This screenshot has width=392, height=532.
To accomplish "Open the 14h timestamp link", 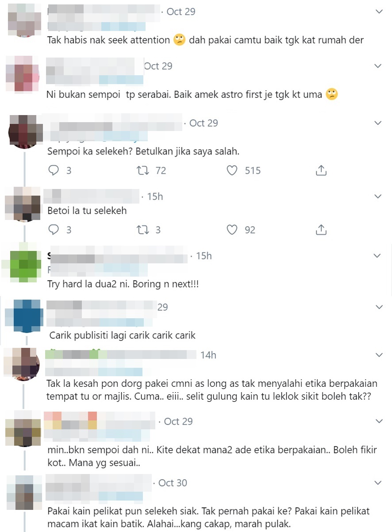I will (208, 355).
